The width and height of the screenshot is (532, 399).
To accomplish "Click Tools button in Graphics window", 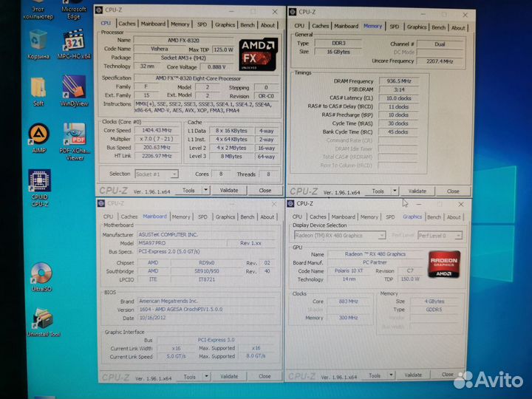I will (375, 375).
